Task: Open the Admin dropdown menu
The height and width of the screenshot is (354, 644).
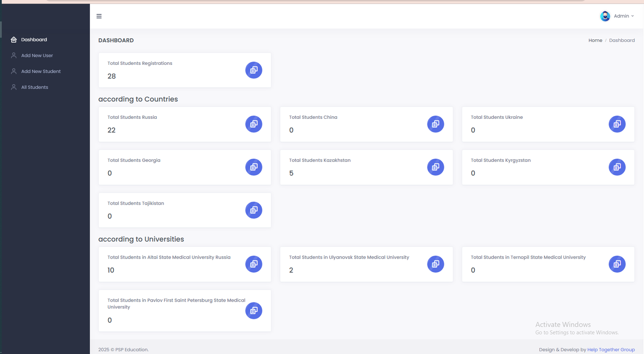Action: click(x=623, y=16)
